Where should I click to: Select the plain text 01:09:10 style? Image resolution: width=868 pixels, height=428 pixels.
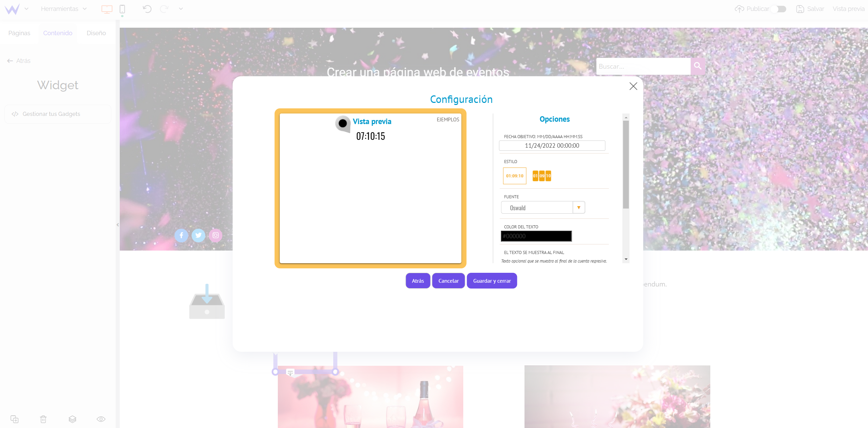[515, 176]
